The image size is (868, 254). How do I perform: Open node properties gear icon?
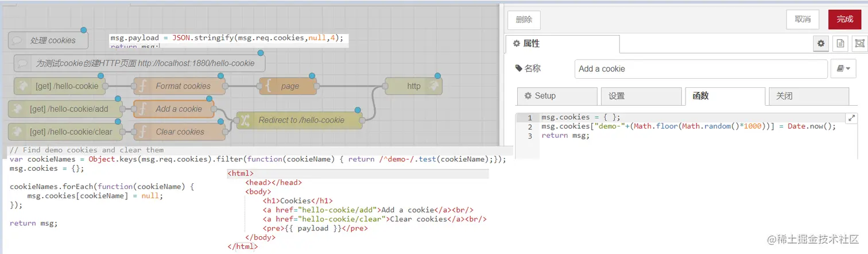[x=821, y=43]
